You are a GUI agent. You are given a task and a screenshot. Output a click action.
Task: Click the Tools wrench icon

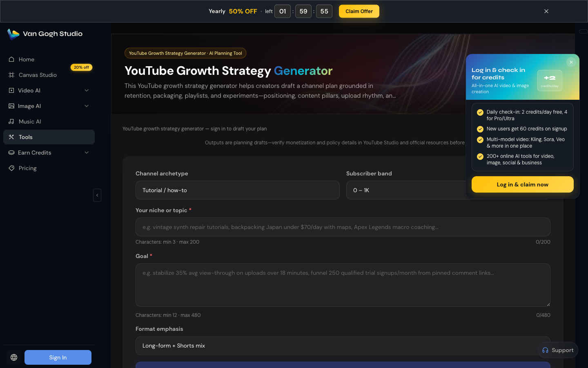point(11,137)
